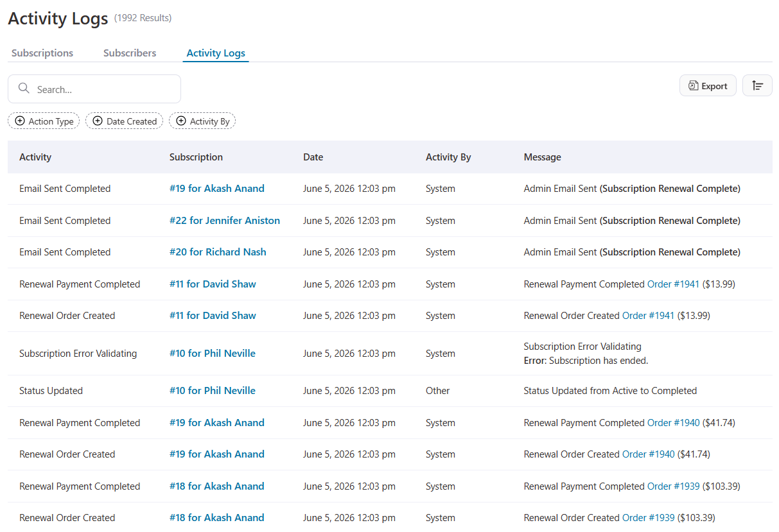
Task: Open the Date Created filter
Action: [124, 121]
